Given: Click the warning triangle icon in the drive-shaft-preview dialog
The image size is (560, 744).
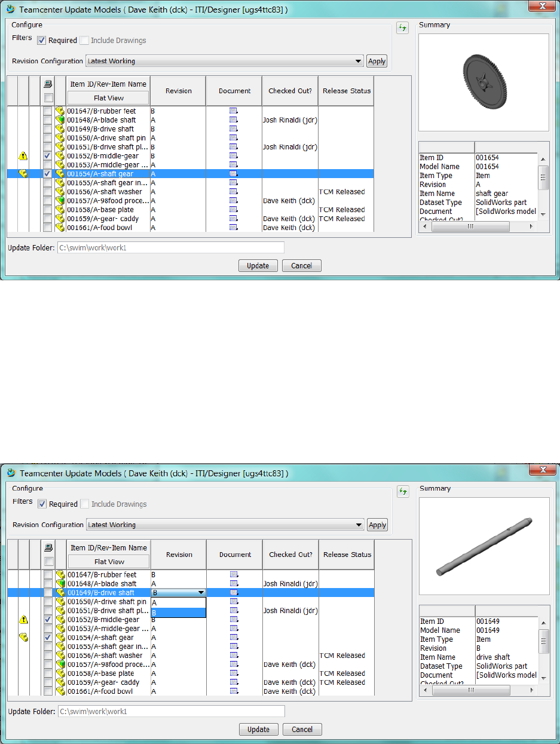Looking at the screenshot, I should pyautogui.click(x=23, y=620).
